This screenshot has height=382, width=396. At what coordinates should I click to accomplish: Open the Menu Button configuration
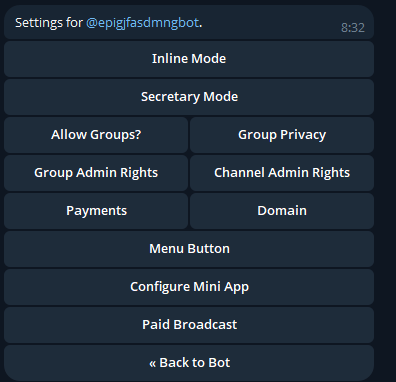click(x=189, y=249)
